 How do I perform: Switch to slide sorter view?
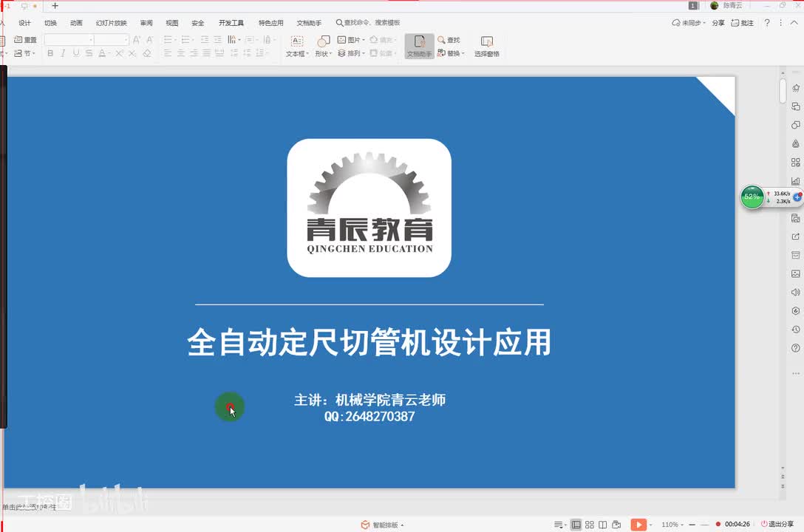point(590,525)
